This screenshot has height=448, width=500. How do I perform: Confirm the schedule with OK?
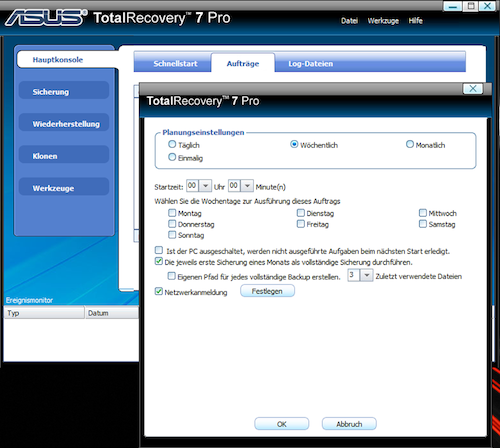[282, 424]
